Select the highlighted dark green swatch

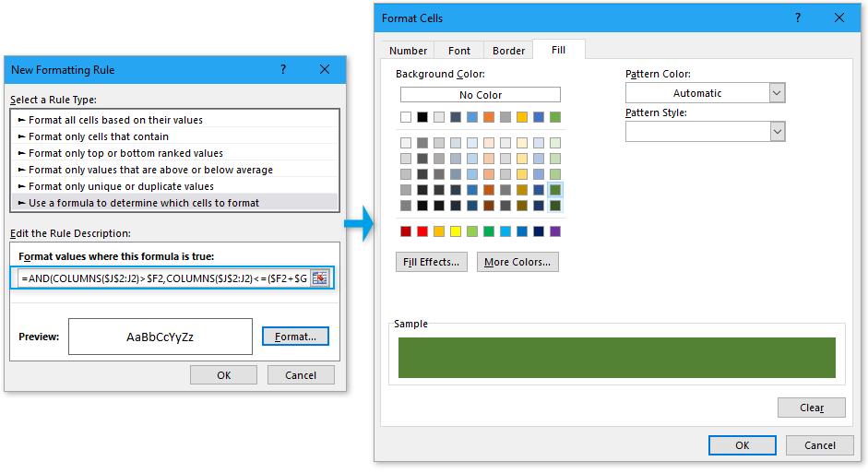pos(555,190)
